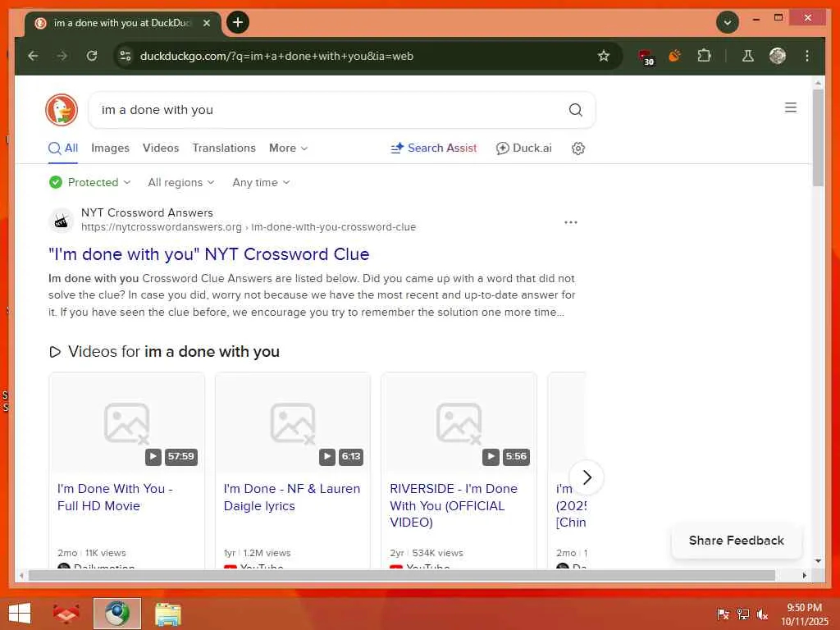Expand the More search categories
This screenshot has height=630, width=840.
288,148
